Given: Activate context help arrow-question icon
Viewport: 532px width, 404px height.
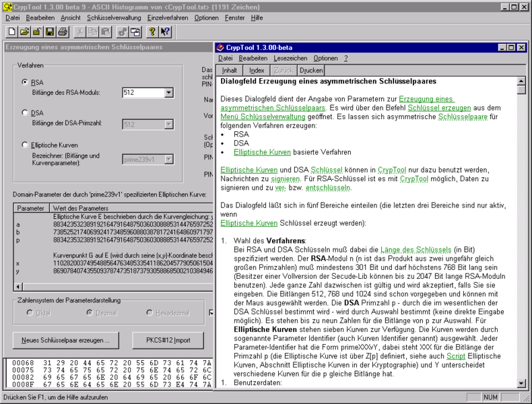Looking at the screenshot, I should tap(165, 32).
